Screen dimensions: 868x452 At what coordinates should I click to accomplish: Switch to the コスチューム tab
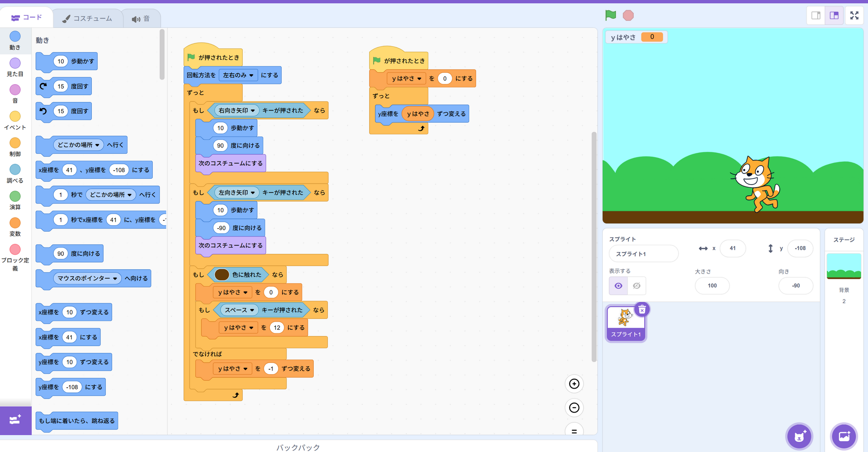pos(87,19)
